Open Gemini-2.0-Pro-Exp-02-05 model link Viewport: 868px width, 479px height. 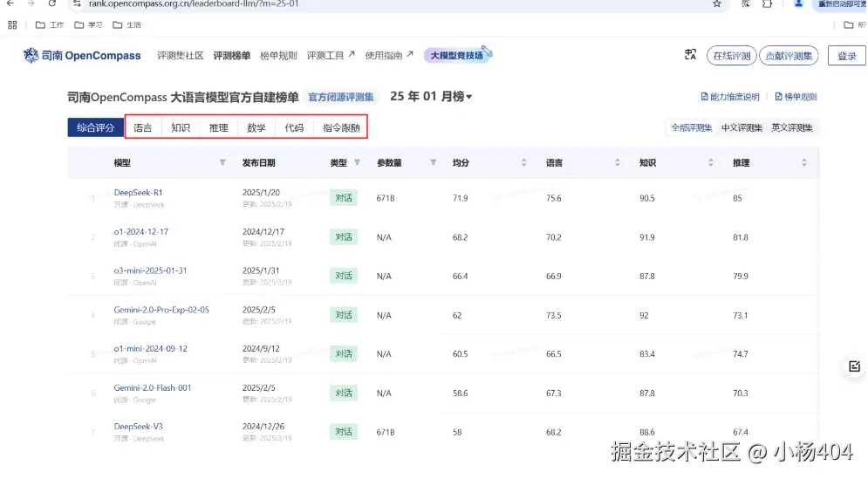(x=161, y=310)
